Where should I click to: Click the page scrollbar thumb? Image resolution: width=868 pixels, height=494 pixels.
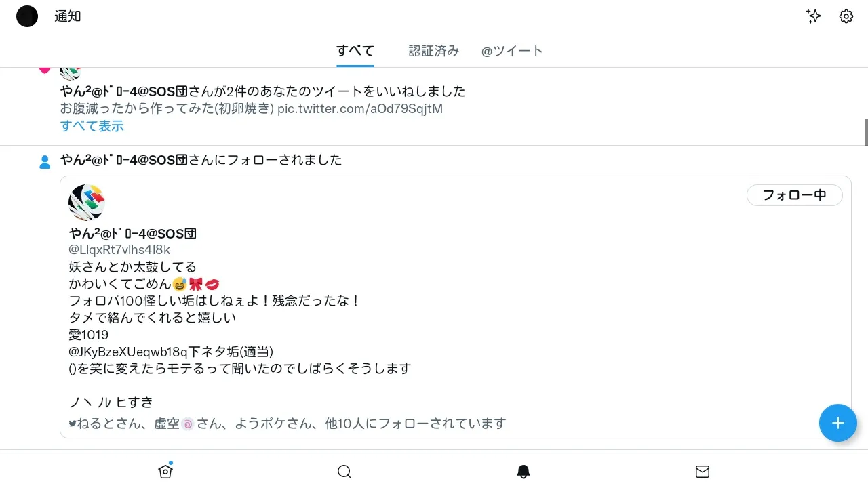click(866, 132)
